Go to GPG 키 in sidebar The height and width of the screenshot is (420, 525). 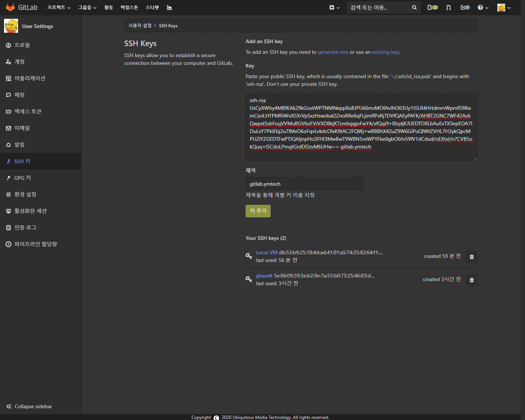point(22,178)
